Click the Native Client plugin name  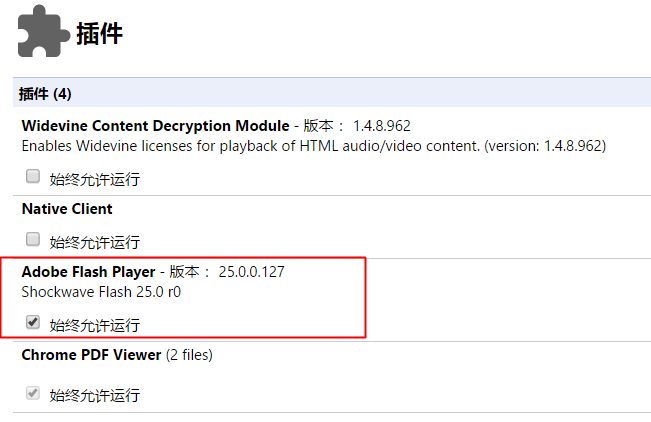pyautogui.click(x=67, y=209)
